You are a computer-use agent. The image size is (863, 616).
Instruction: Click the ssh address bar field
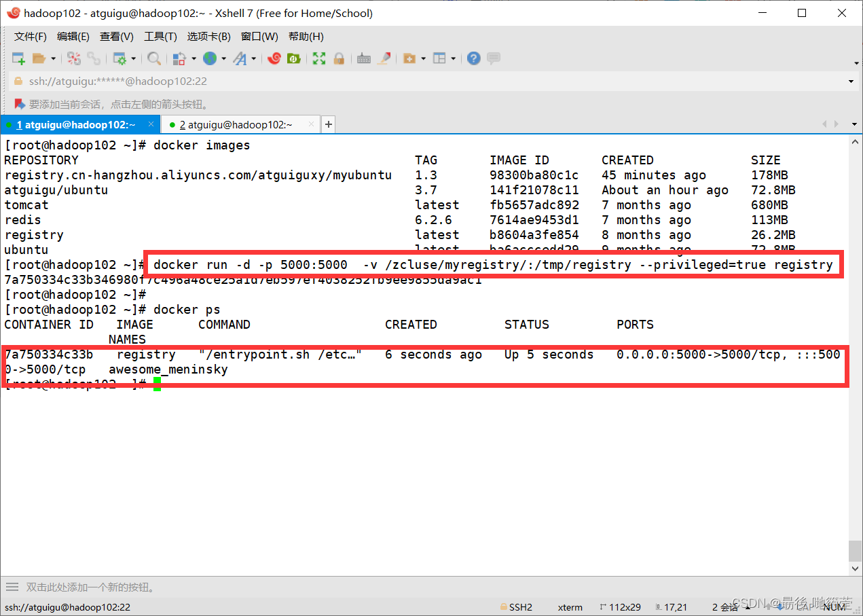point(431,81)
